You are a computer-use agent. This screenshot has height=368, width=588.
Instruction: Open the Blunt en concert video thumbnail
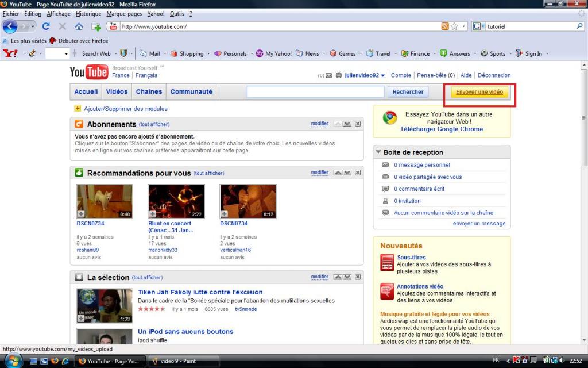click(176, 201)
